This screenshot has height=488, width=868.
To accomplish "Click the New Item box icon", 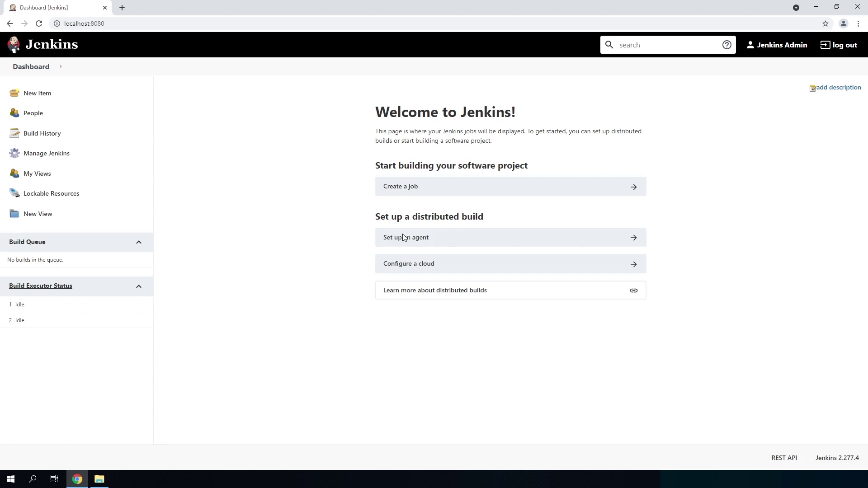I will tap(14, 93).
